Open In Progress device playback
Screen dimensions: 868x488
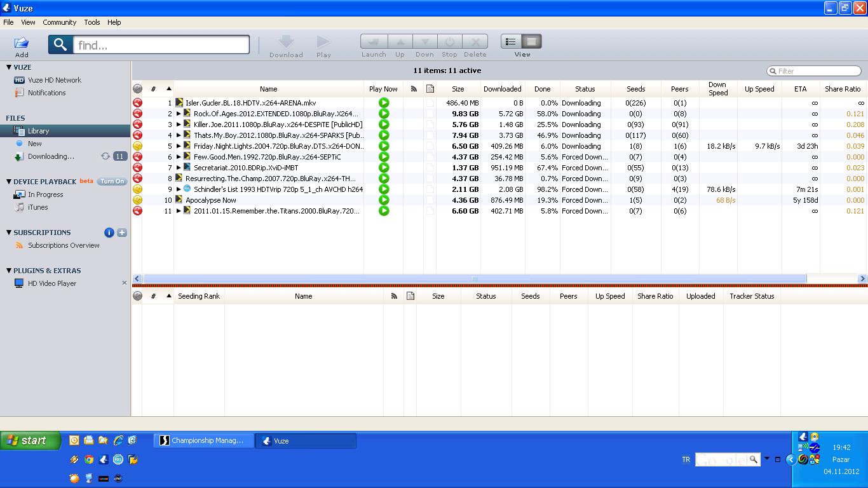point(45,194)
